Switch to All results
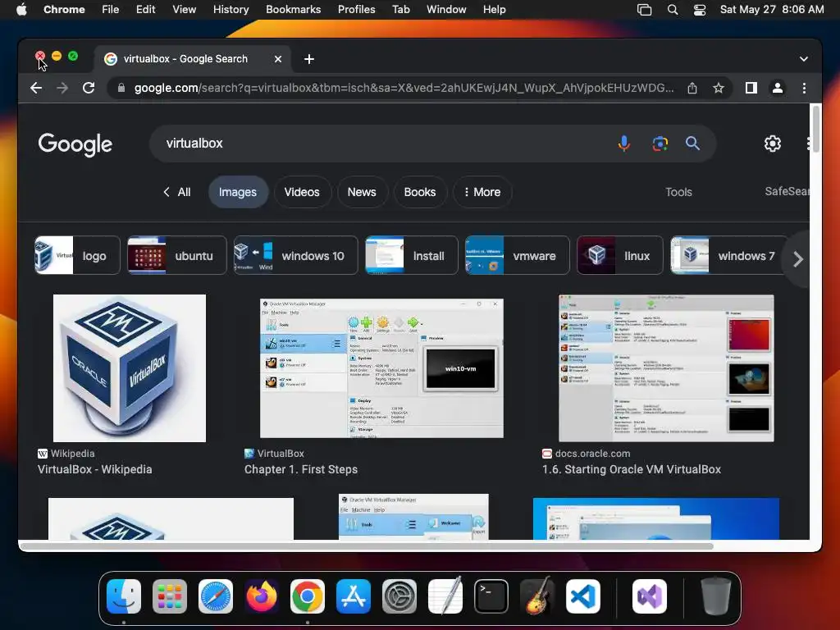The width and height of the screenshot is (840, 630). (x=177, y=192)
